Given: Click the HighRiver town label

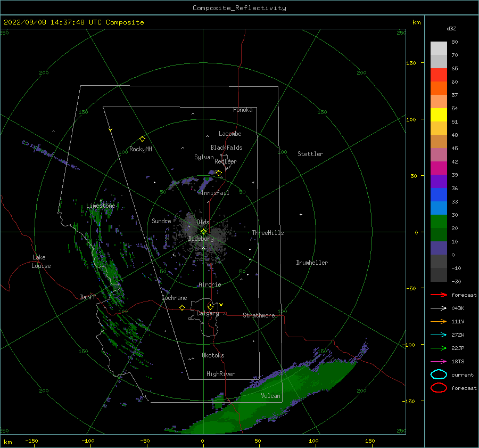Looking at the screenshot, I should [221, 374].
